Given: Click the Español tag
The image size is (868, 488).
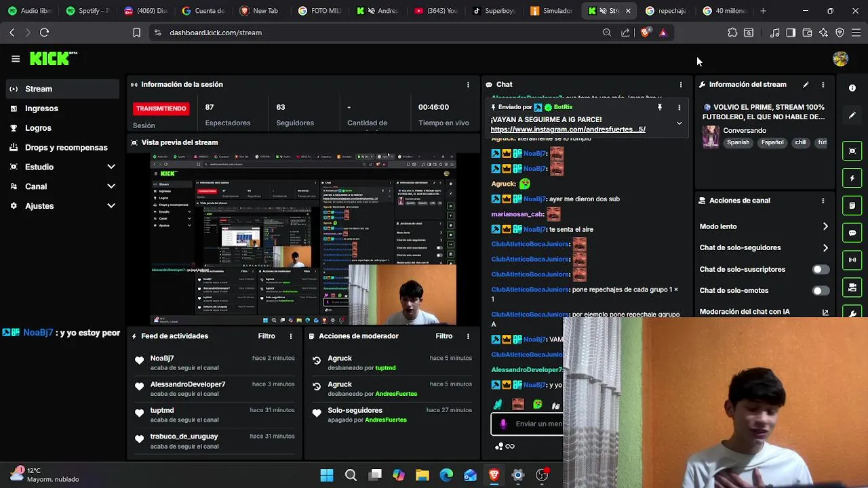Looking at the screenshot, I should click(772, 143).
